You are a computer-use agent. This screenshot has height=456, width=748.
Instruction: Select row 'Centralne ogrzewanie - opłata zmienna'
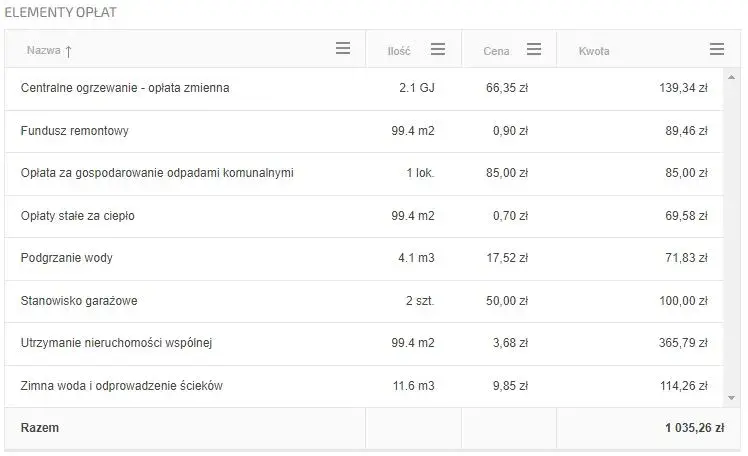click(x=364, y=88)
